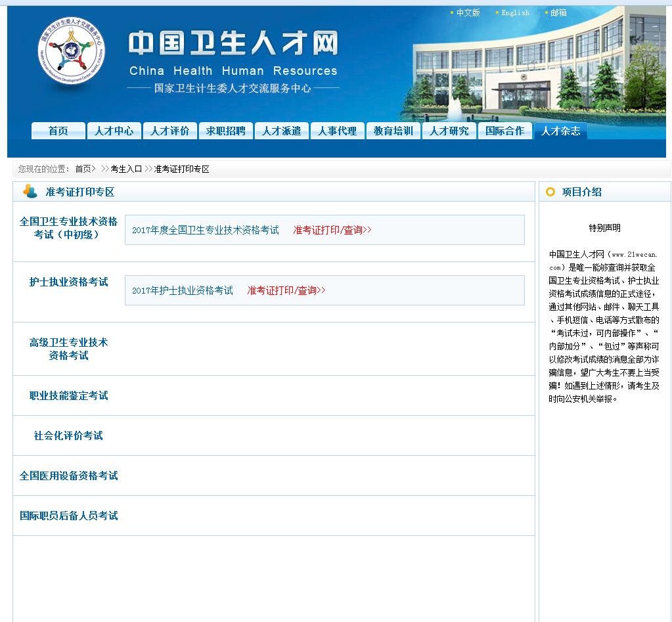
Task: Select the 求职招聘 navigation tab
Action: (x=226, y=131)
